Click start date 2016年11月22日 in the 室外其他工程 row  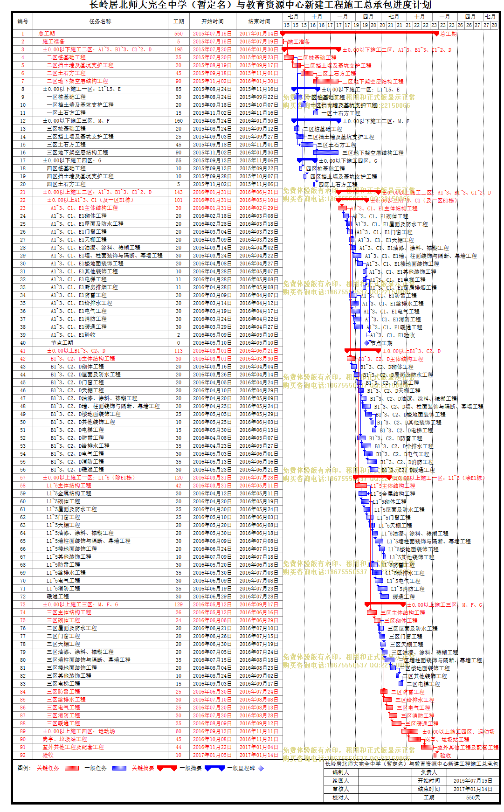click(212, 747)
